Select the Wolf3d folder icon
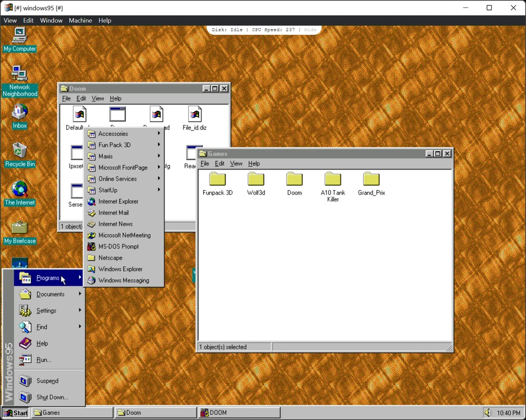 [256, 180]
